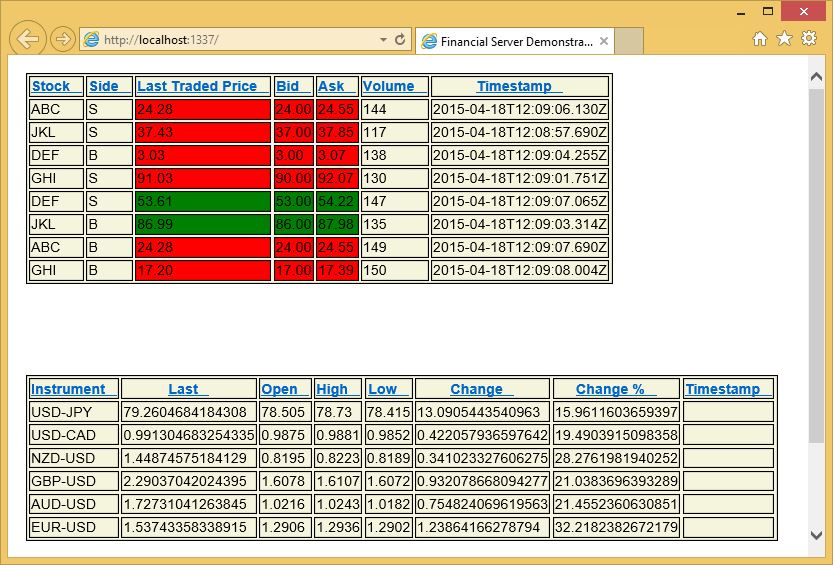Click the USD-JPY instrument cell

pos(74,412)
